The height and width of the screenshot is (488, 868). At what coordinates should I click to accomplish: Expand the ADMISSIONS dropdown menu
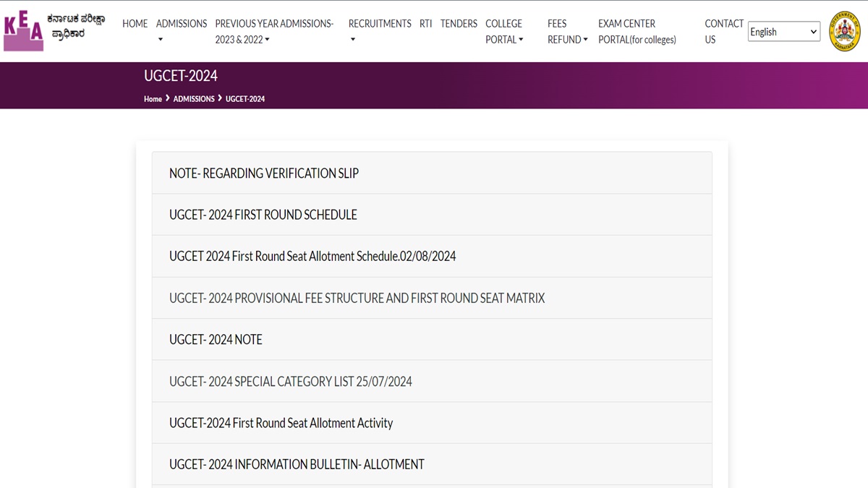click(x=181, y=31)
